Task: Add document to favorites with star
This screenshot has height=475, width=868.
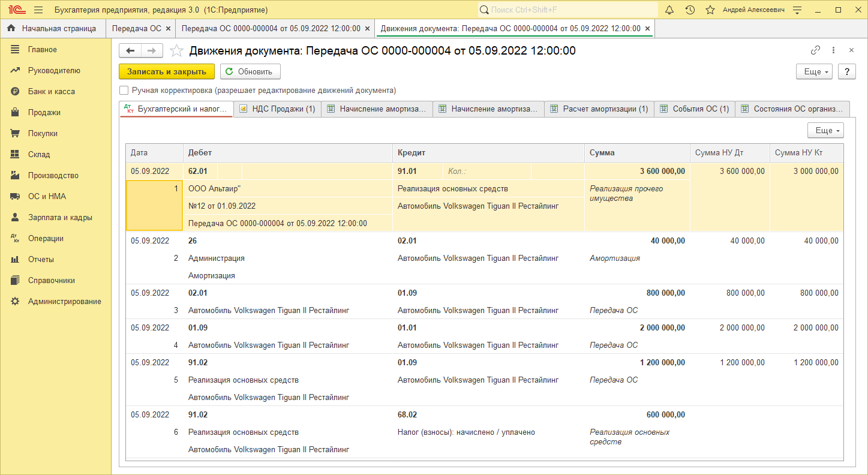Action: pyautogui.click(x=176, y=51)
